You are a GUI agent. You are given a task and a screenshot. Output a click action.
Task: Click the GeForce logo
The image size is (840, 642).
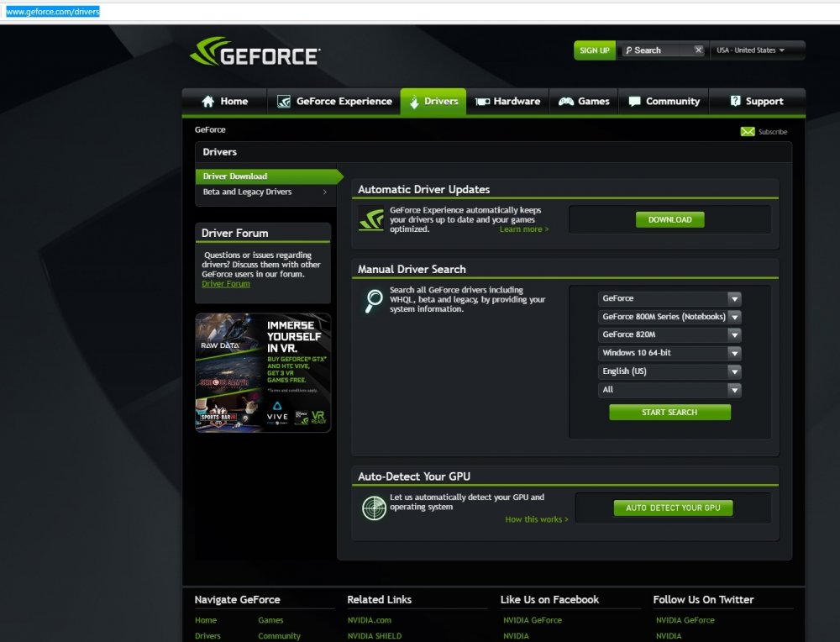coord(255,52)
